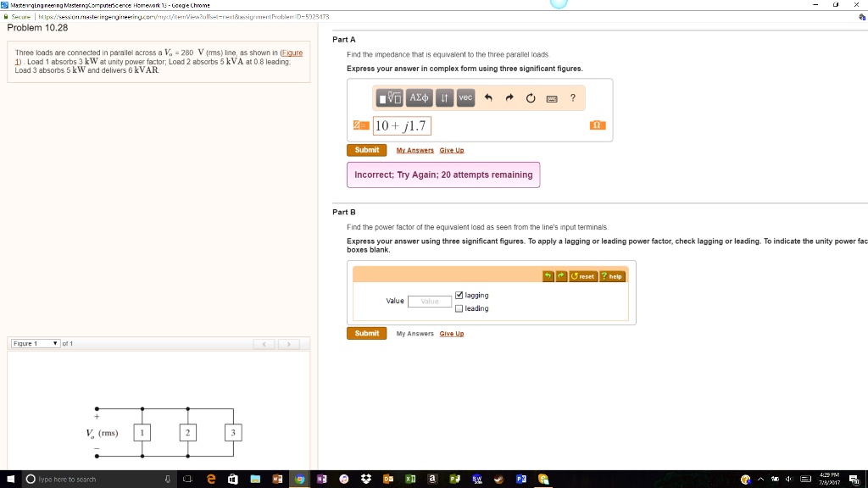Undo last edit in Part A editor
Image resolution: width=868 pixels, height=488 pixels.
488,98
